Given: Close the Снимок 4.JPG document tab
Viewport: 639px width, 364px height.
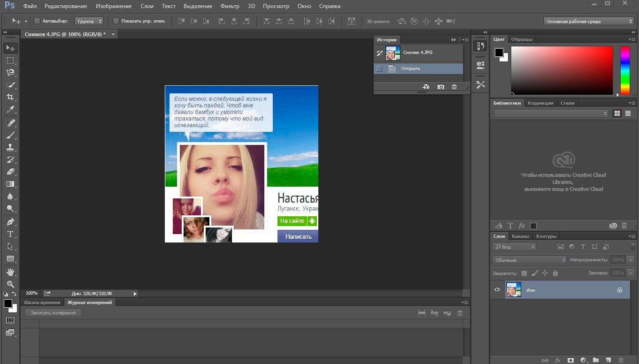Looking at the screenshot, I should click(x=113, y=34).
